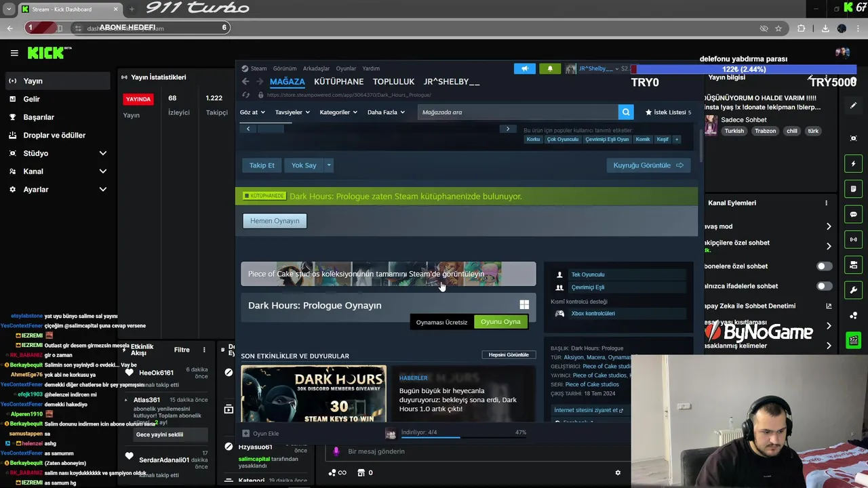Toggle Abonelere özel sohbet switch
Screen dimensions: 868x488
click(x=824, y=266)
